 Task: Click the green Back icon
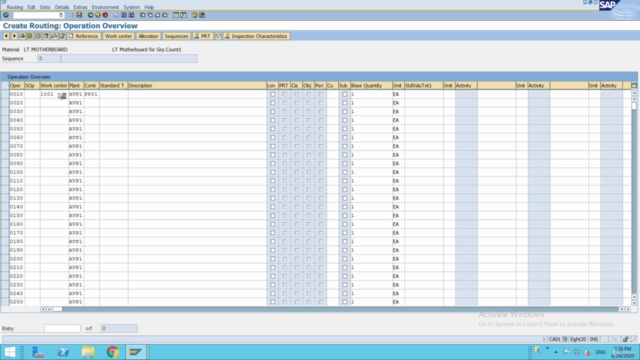[x=91, y=15]
